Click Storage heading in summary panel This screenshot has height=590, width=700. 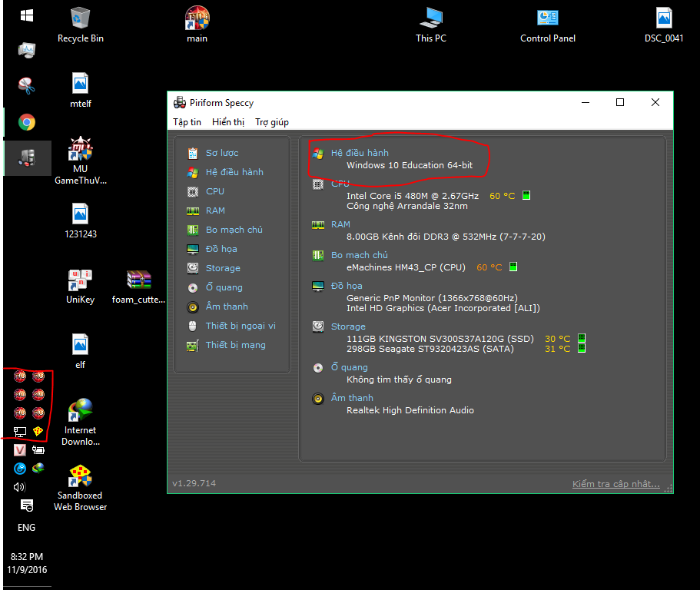point(348,326)
